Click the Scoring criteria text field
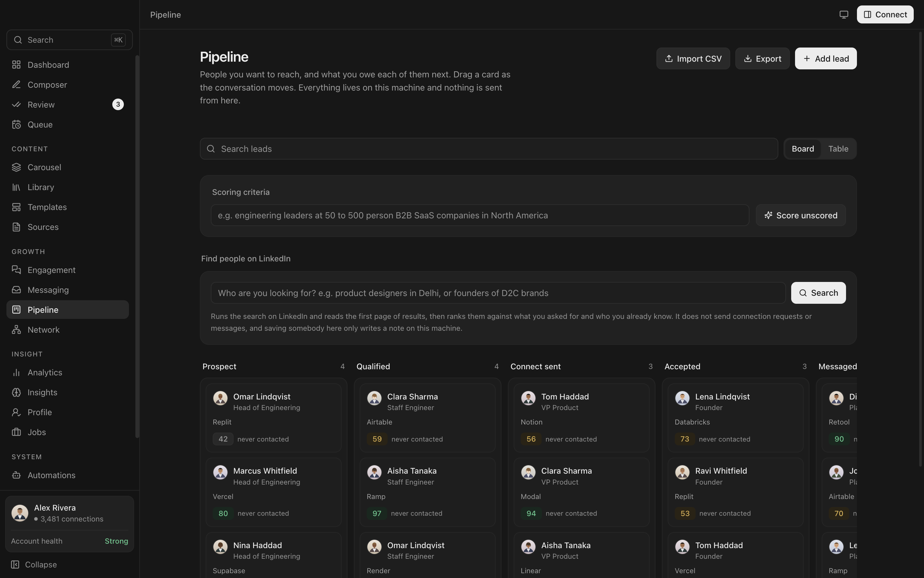This screenshot has height=578, width=924. 480,215
